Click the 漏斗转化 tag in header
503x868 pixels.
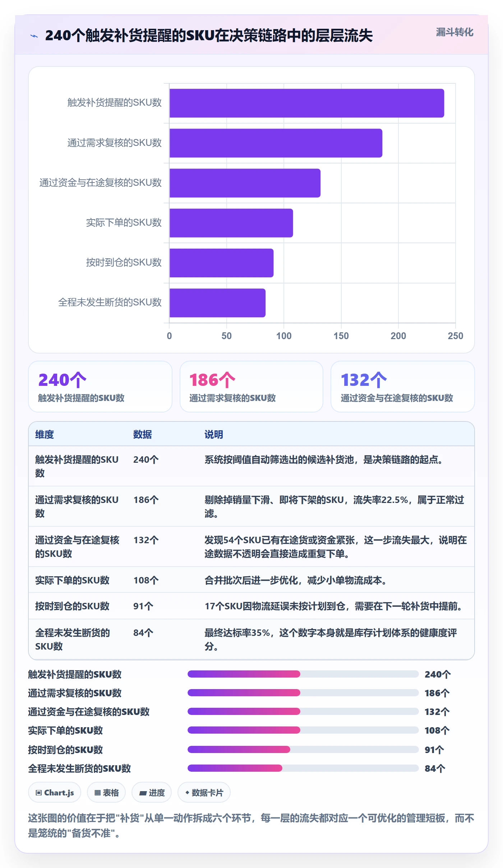(x=454, y=32)
